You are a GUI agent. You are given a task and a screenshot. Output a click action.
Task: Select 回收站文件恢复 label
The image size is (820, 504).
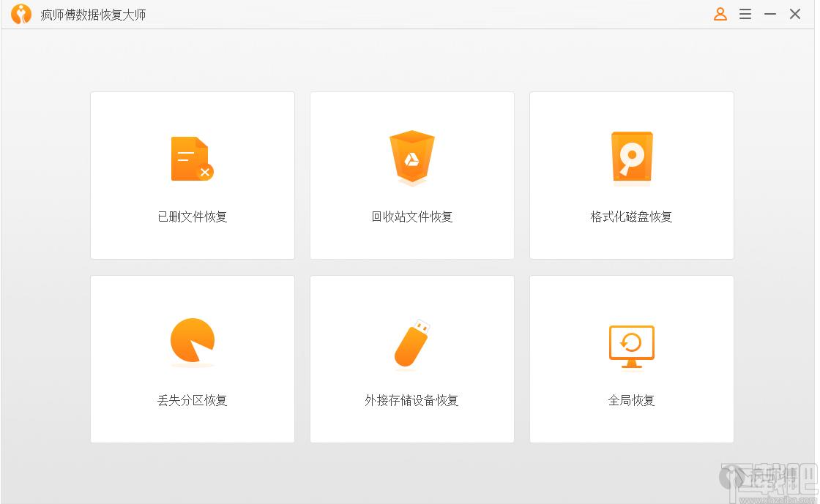[412, 217]
